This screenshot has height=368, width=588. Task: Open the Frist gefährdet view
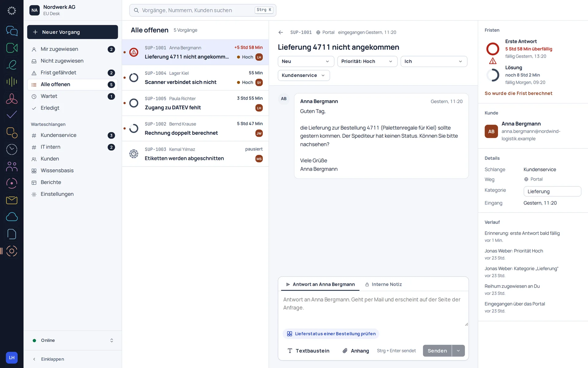[x=73, y=73]
